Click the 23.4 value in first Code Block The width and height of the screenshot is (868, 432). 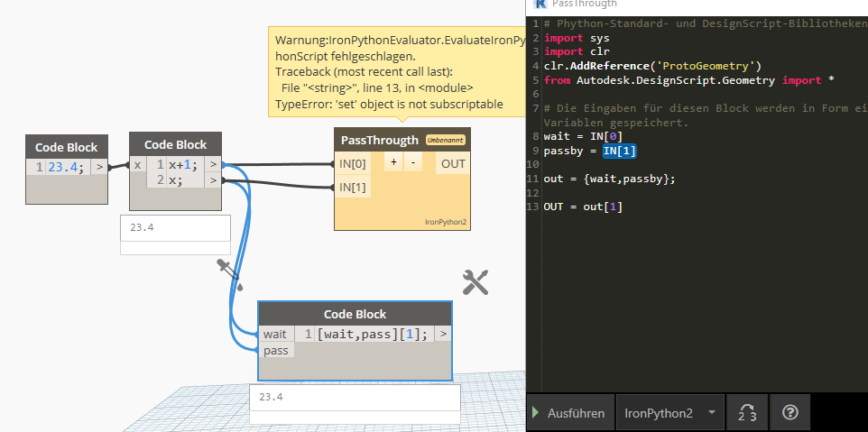[66, 167]
